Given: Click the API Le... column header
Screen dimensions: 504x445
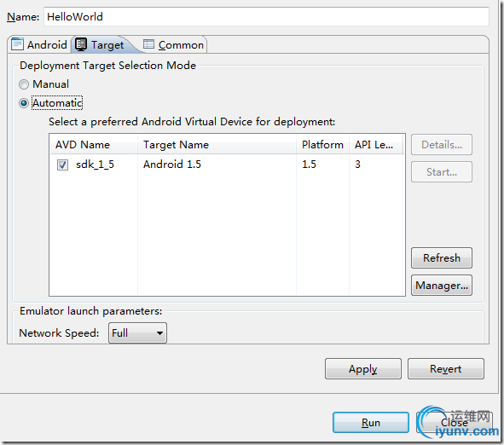Looking at the screenshot, I should click(376, 145).
